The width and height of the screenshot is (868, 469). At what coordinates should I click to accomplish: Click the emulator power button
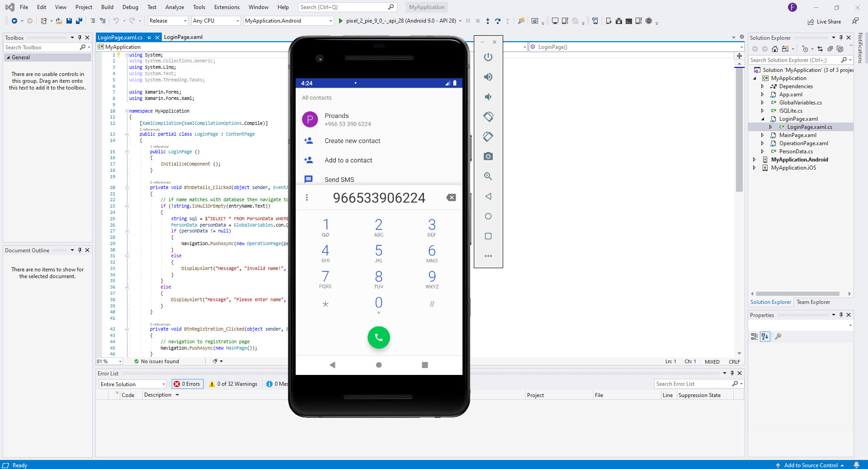pyautogui.click(x=488, y=57)
